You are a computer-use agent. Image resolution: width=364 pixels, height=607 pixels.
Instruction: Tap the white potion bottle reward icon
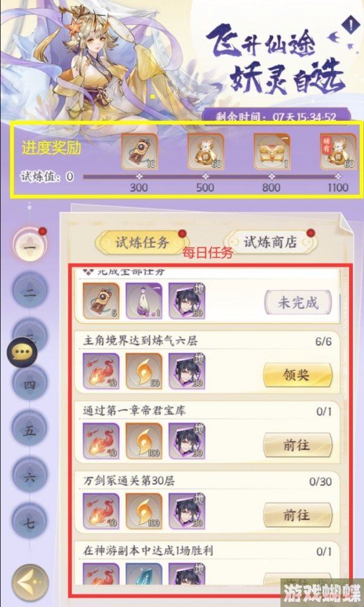[144, 301]
